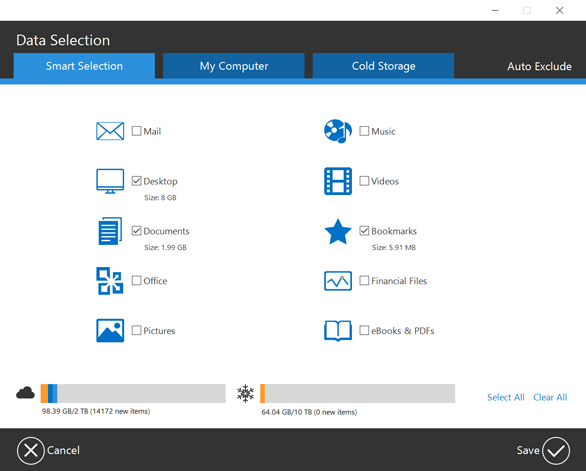Uncheck the Desktop checkbox
The image size is (586, 471).
pos(136,181)
